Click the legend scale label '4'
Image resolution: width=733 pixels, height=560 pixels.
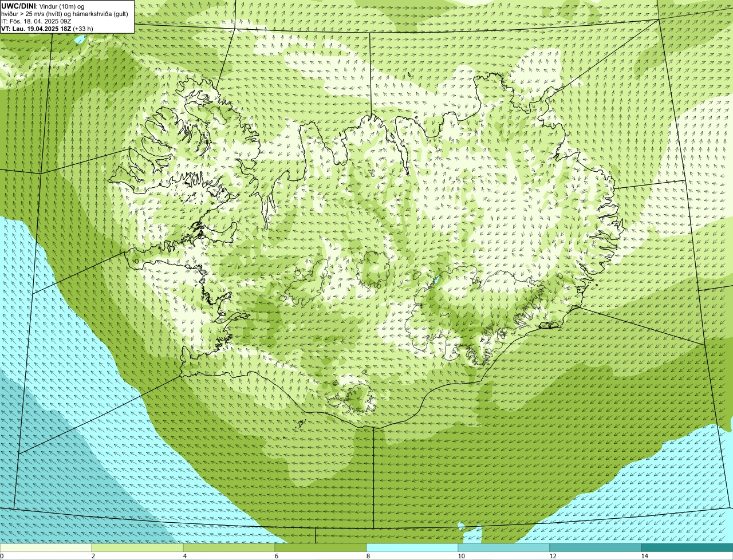(184, 556)
